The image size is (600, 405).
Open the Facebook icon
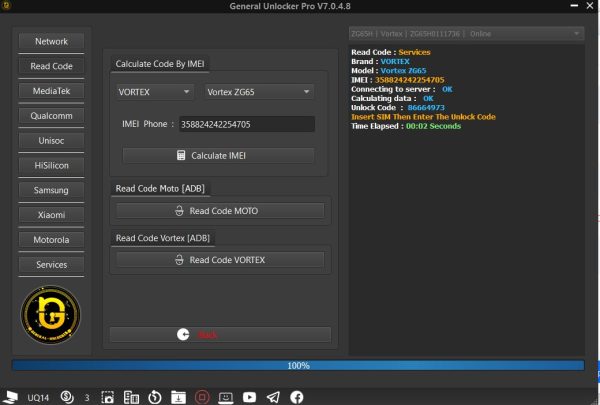click(297, 397)
